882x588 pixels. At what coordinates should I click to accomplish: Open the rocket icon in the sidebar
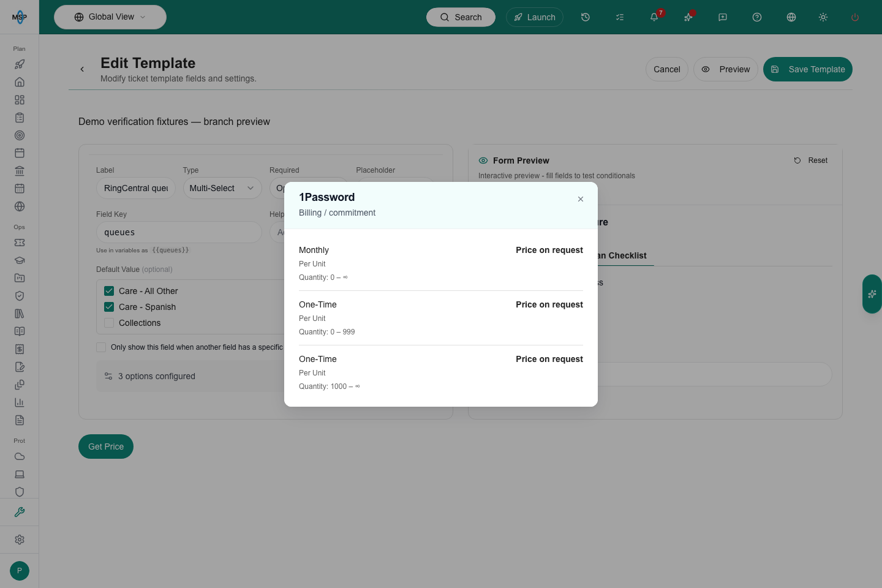point(20,64)
